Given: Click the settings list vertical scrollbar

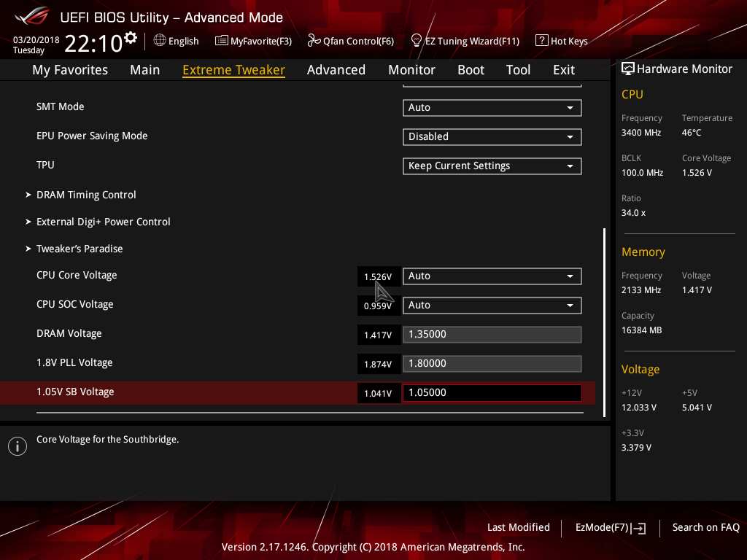Looking at the screenshot, I should 605,322.
